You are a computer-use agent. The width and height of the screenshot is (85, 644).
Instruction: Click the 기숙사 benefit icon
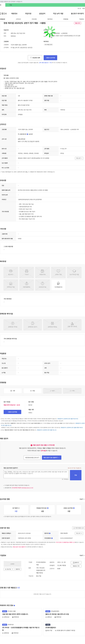coord(27,272)
